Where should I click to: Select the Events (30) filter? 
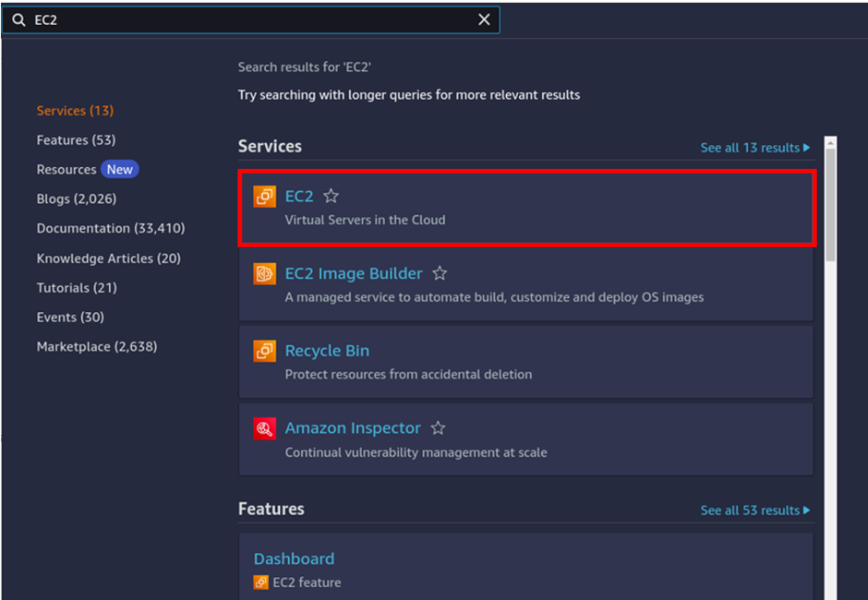point(70,318)
